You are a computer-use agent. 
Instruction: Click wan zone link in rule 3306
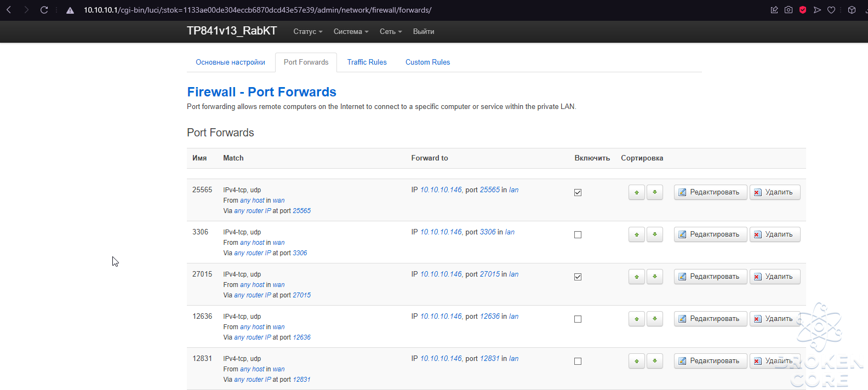click(x=279, y=243)
